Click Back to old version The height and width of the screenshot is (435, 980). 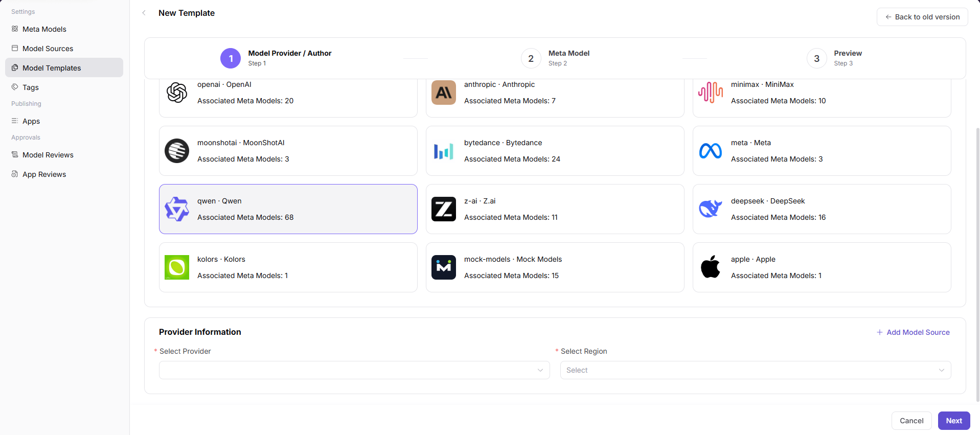click(922, 17)
